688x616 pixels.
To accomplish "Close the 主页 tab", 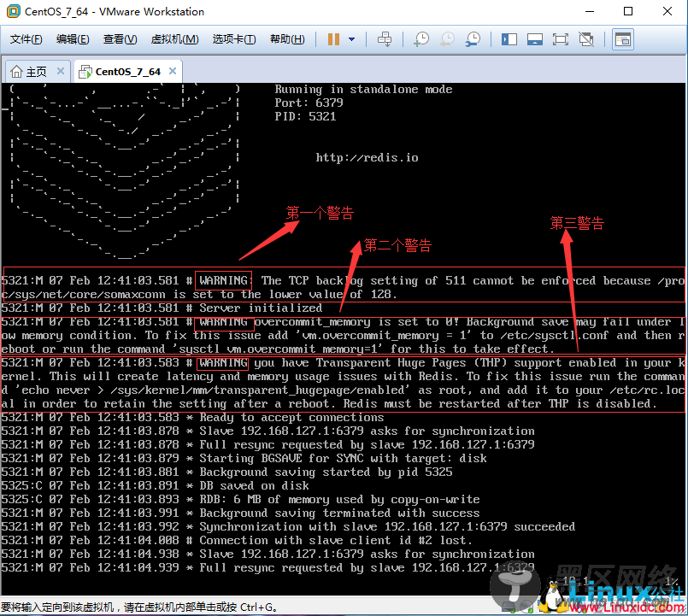I will coord(61,71).
